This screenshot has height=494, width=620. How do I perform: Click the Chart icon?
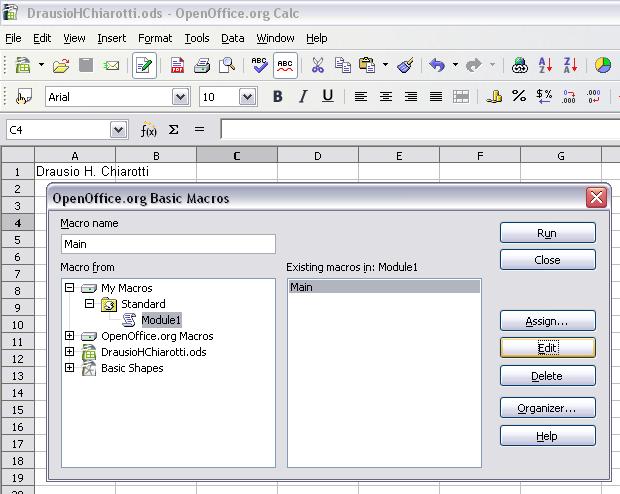tap(603, 65)
